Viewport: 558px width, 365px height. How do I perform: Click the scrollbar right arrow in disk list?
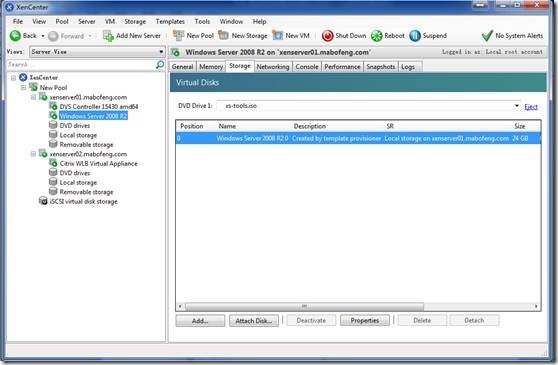(x=536, y=306)
